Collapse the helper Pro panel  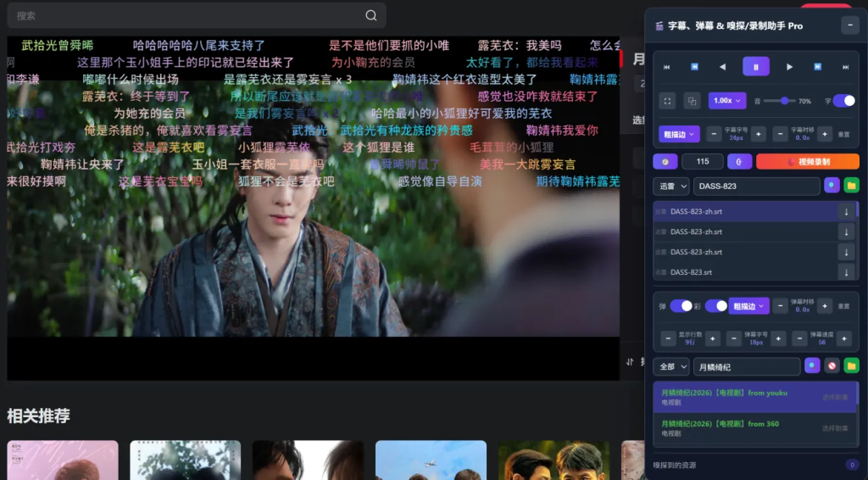tap(849, 25)
